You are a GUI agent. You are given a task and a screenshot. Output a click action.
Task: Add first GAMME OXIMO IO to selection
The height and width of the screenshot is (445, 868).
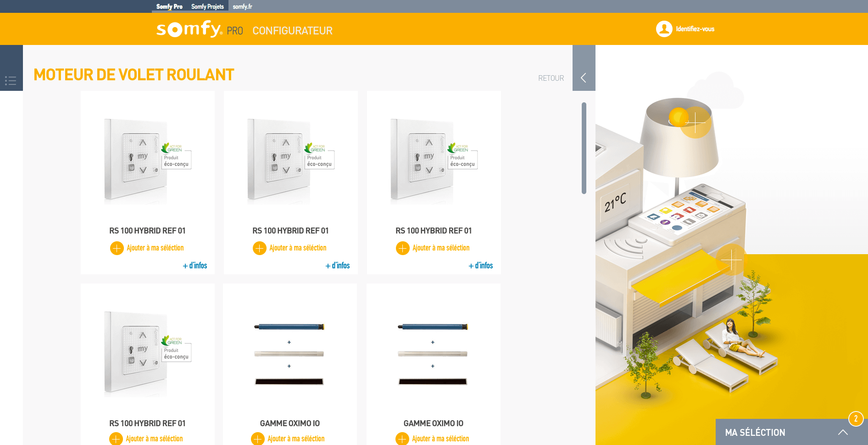pyautogui.click(x=296, y=439)
